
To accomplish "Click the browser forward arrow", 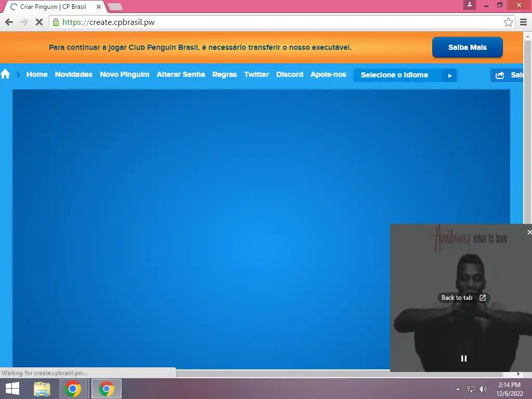I will pyautogui.click(x=24, y=22).
